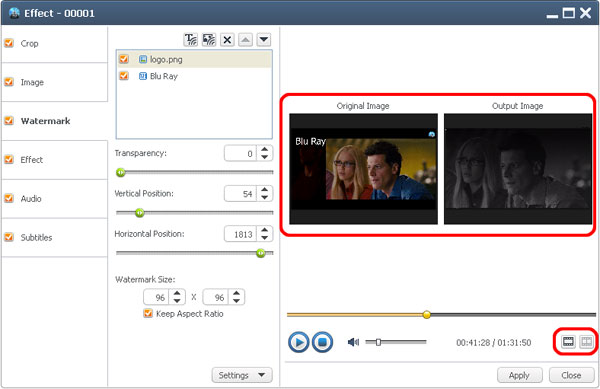
Task: Play the video preview
Action: tap(298, 342)
